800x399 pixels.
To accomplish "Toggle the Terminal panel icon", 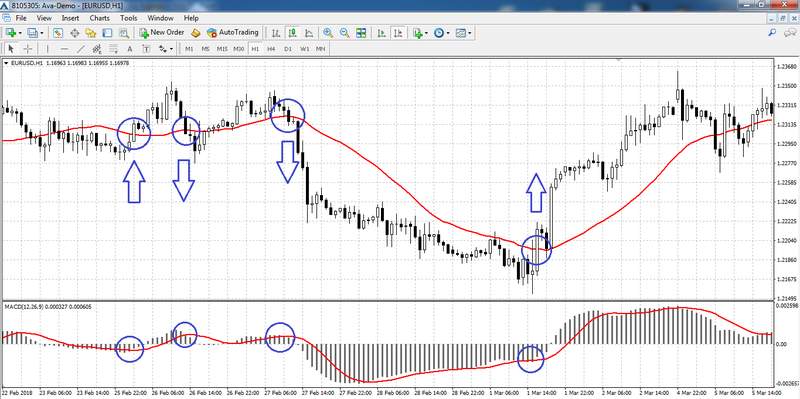I will coord(107,33).
